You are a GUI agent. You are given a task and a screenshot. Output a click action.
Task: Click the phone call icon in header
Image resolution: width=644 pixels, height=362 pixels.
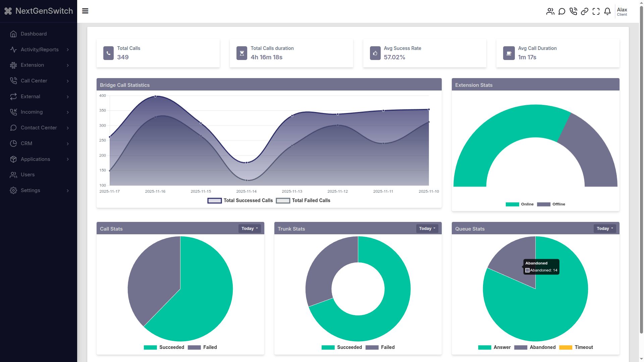(x=573, y=11)
